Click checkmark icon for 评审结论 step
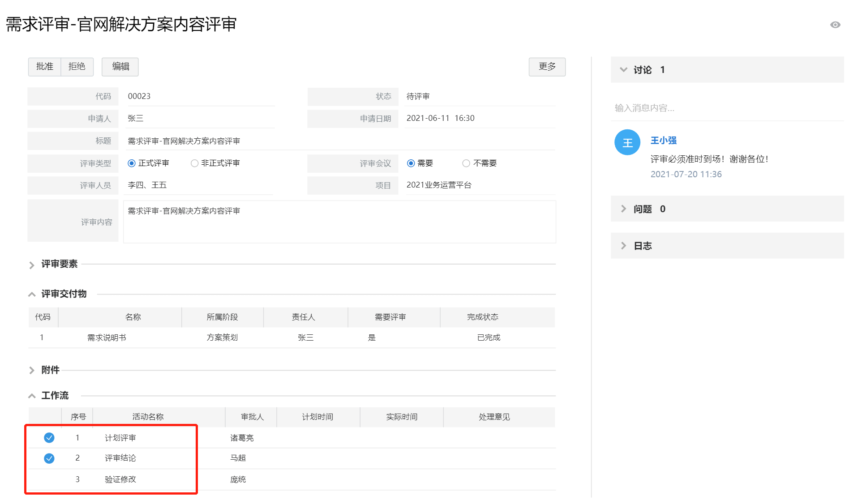The image size is (862, 504). pos(49,458)
